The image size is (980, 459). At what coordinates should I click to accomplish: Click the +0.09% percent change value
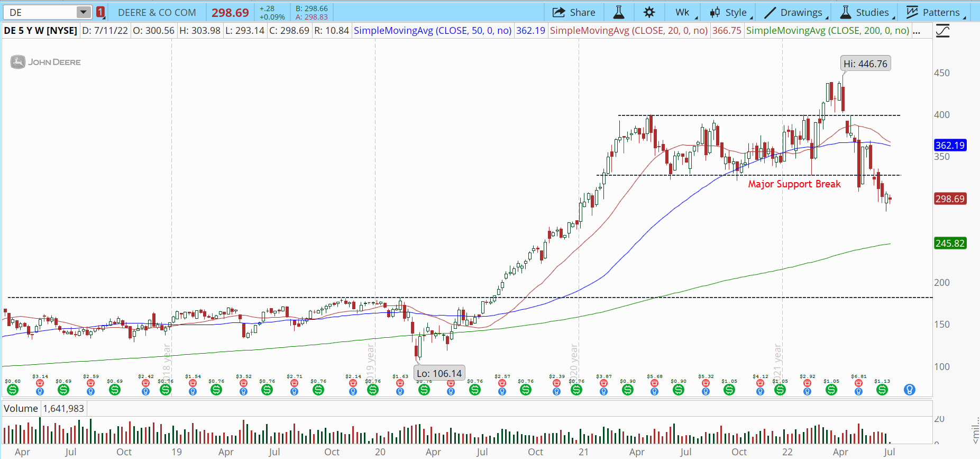click(x=272, y=17)
